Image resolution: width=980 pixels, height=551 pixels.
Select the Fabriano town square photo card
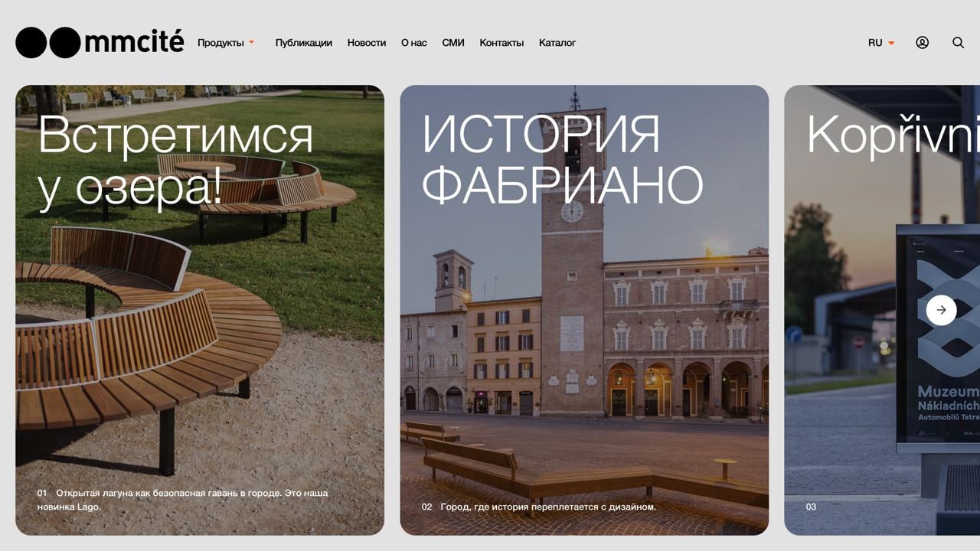(584, 310)
